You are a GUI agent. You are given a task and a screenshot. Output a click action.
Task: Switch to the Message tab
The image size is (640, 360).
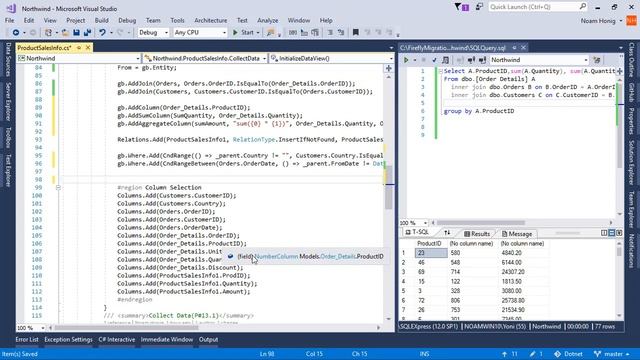point(517,234)
